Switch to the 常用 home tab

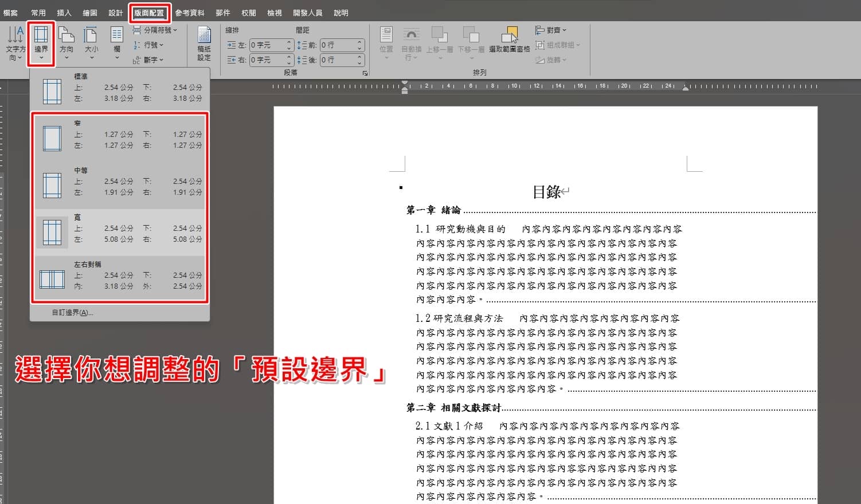click(x=38, y=13)
